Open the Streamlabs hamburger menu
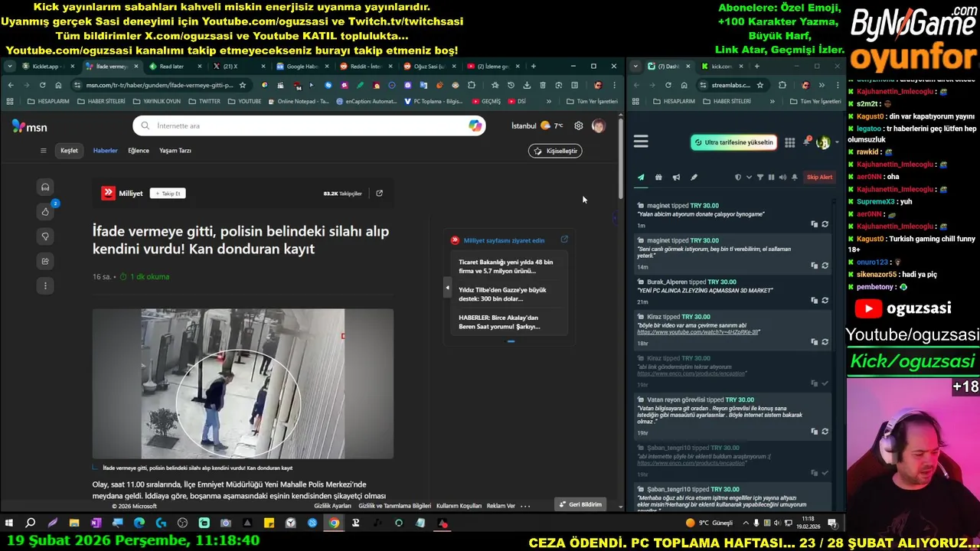The image size is (980, 551). (x=641, y=142)
